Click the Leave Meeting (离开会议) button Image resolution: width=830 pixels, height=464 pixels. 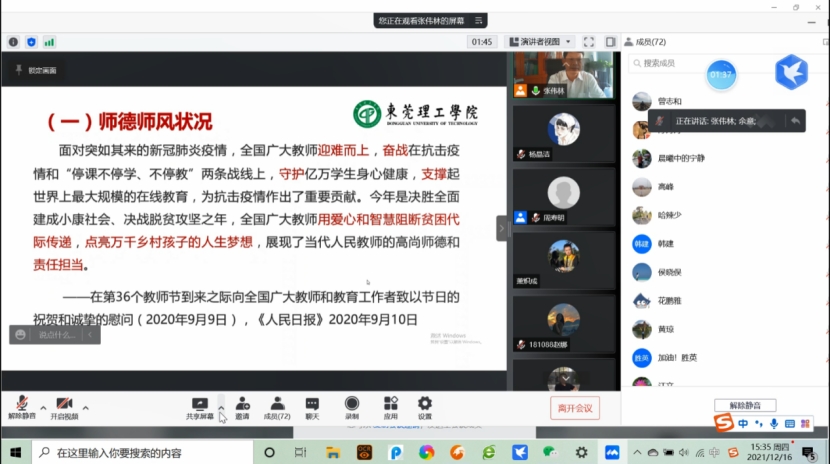(575, 407)
